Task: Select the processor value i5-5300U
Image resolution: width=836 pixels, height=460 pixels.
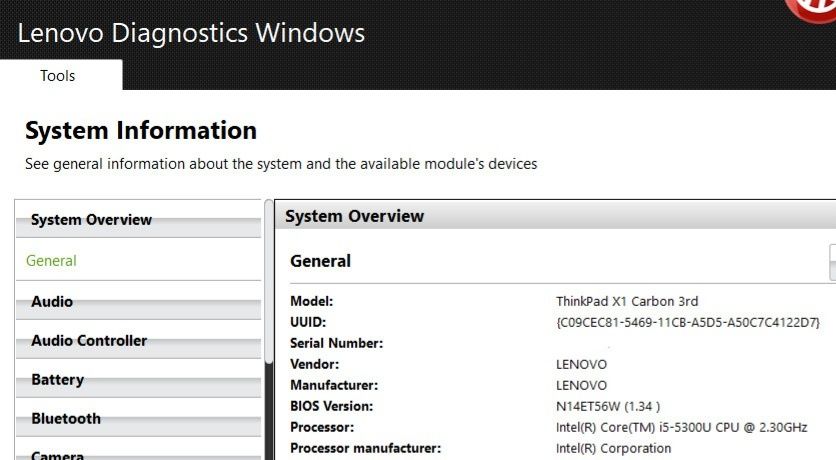Action: click(x=681, y=427)
